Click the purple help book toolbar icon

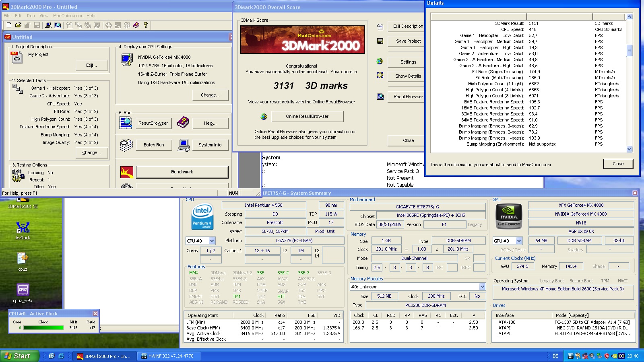136,25
